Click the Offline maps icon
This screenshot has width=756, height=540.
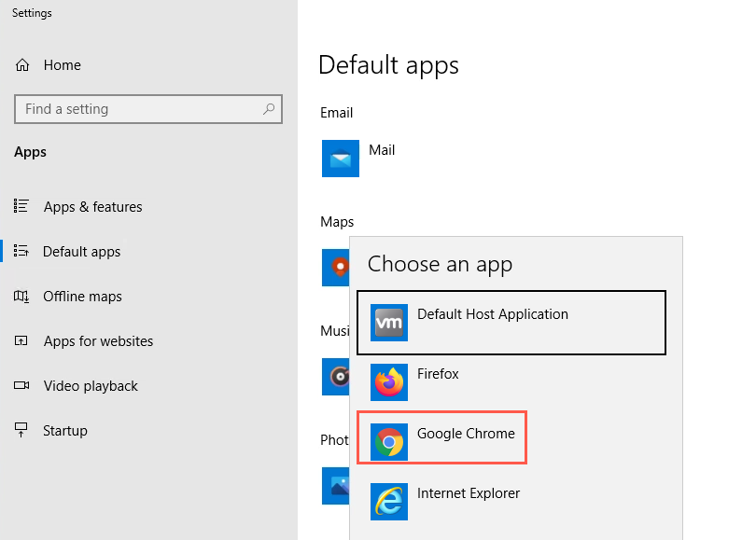pos(21,297)
